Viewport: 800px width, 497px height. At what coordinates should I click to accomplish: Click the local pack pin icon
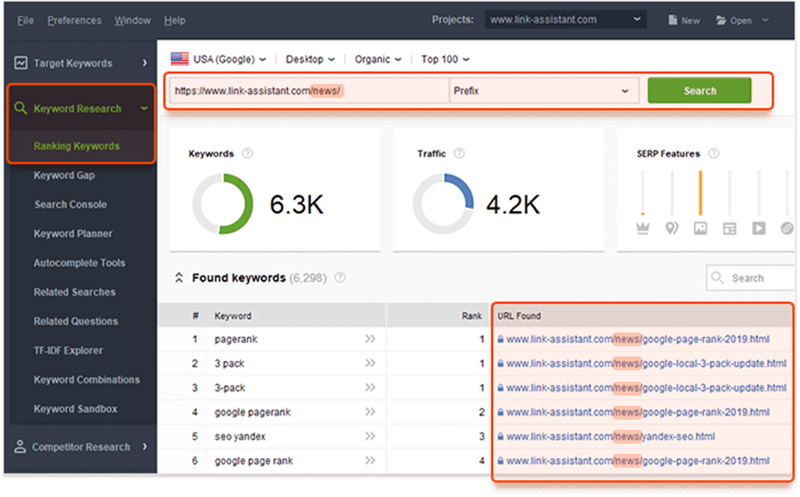coord(672,228)
